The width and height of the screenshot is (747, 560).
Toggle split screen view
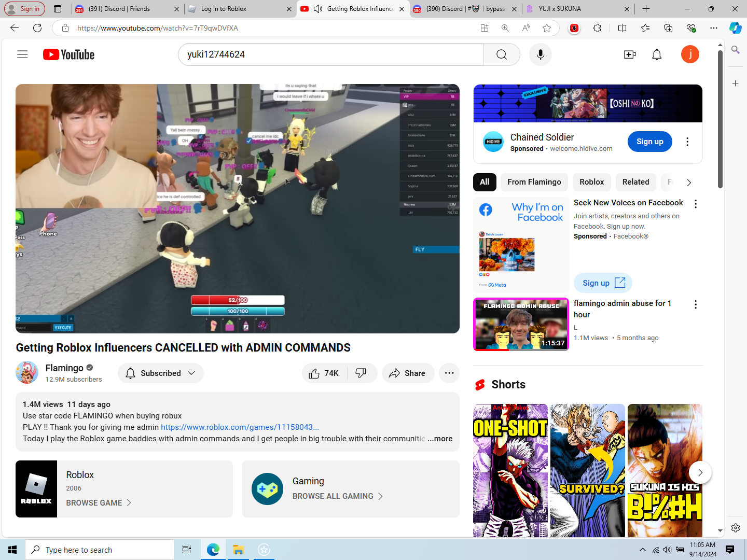pos(622,28)
